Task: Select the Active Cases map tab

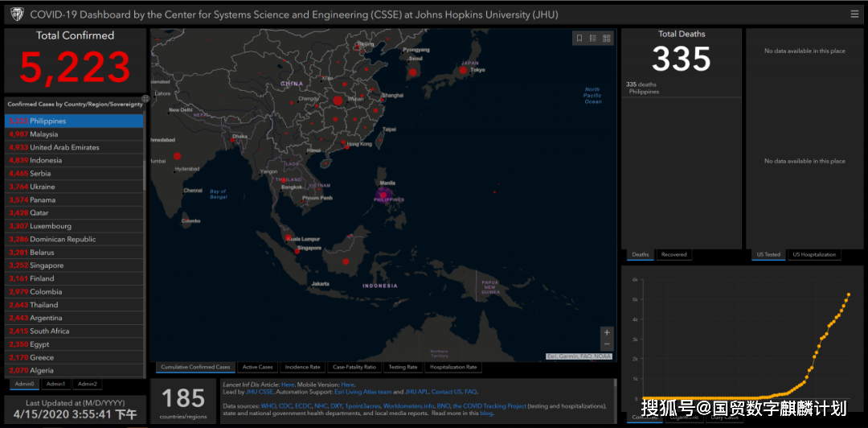Action: (257, 367)
